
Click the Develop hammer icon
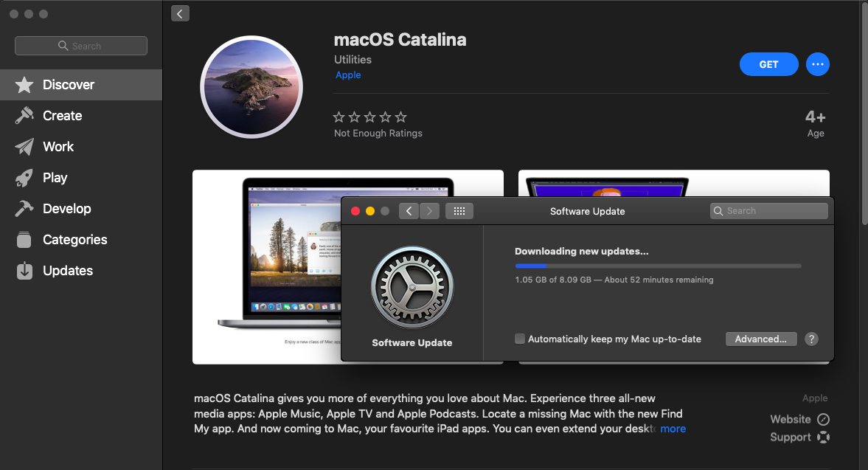coord(24,209)
